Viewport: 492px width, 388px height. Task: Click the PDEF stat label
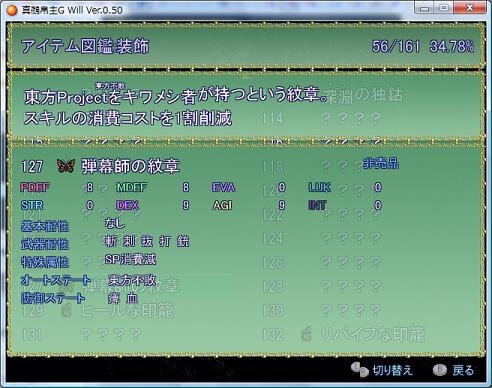coord(35,187)
